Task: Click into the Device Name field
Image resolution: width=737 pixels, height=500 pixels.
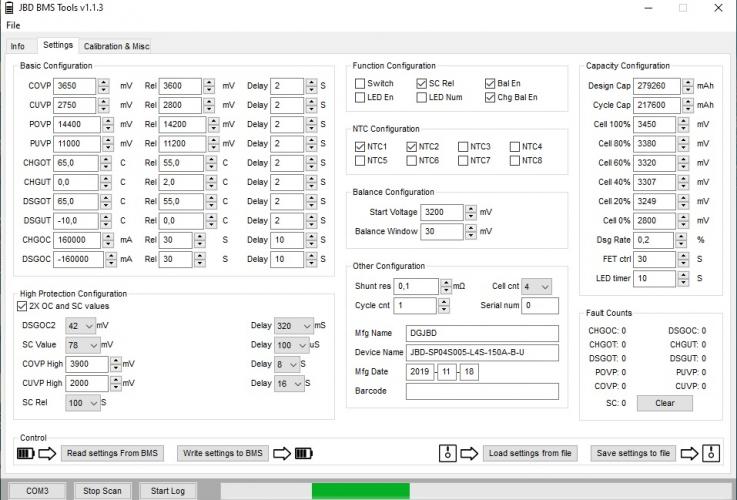Action: [481, 352]
